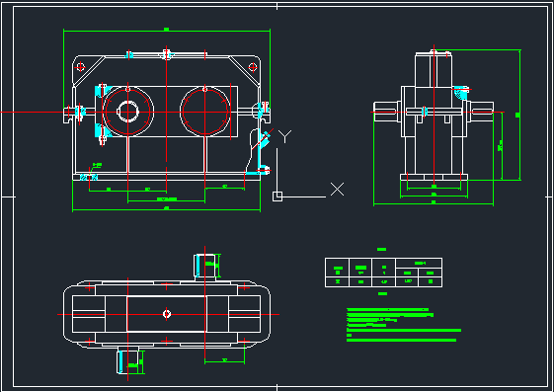Select the overall width dimension above front view

click(167, 31)
